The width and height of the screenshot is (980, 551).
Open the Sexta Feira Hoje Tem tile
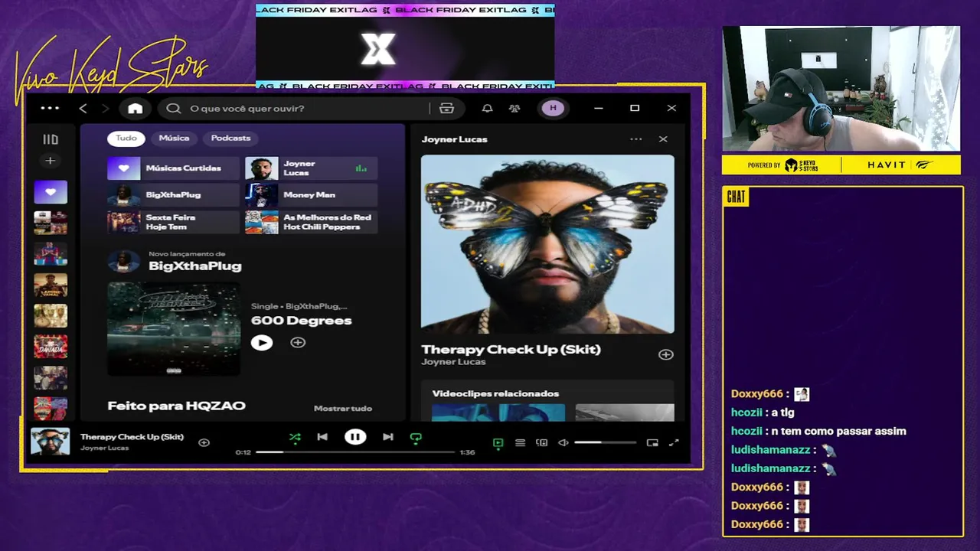[x=173, y=222]
